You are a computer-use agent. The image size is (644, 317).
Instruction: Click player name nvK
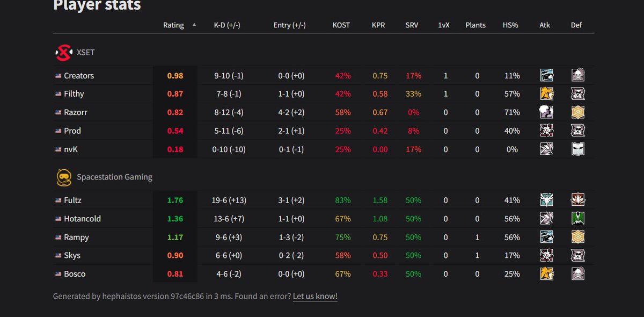[71, 149]
